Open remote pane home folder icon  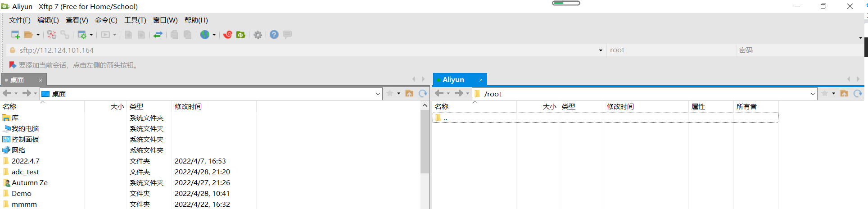coord(844,93)
